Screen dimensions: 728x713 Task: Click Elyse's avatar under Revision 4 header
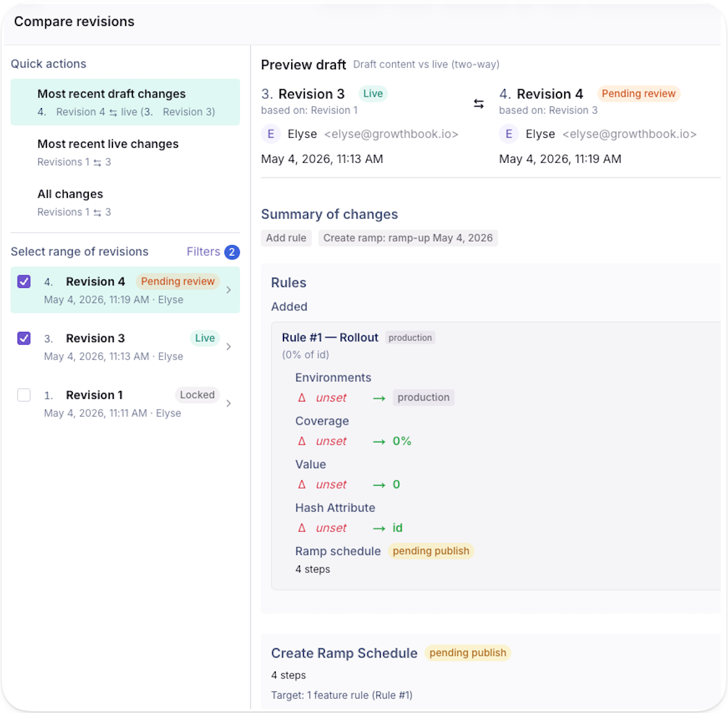click(x=508, y=134)
